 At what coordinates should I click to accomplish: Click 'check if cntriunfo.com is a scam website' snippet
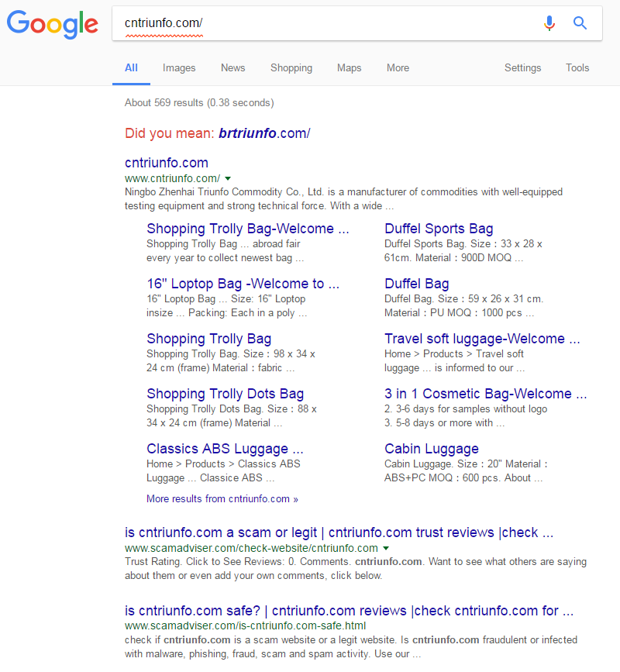351,646
